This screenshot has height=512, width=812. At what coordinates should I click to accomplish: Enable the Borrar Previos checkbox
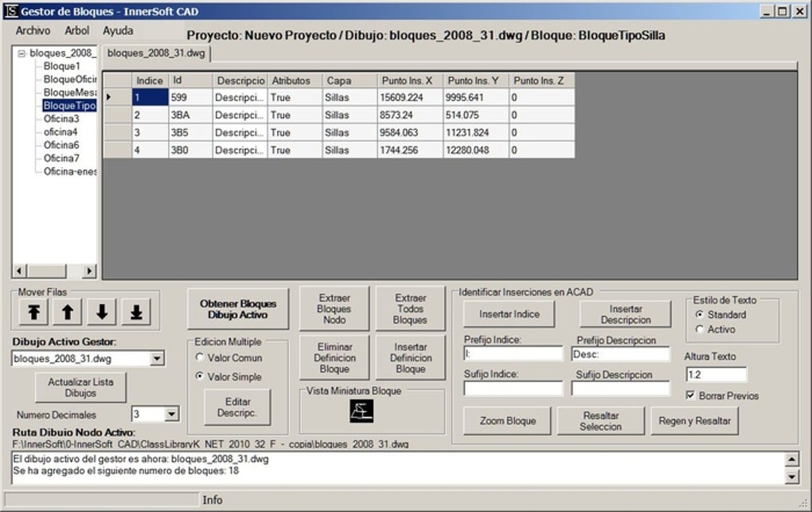[691, 396]
